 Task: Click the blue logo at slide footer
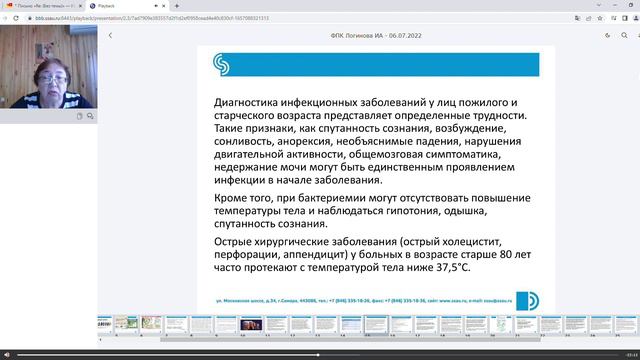(527, 301)
